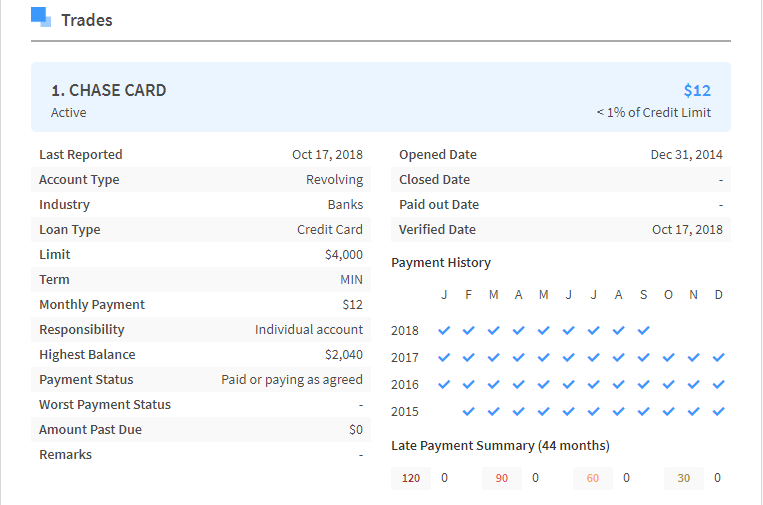Click the O month column header
This screenshot has height=505, width=763.
[669, 295]
